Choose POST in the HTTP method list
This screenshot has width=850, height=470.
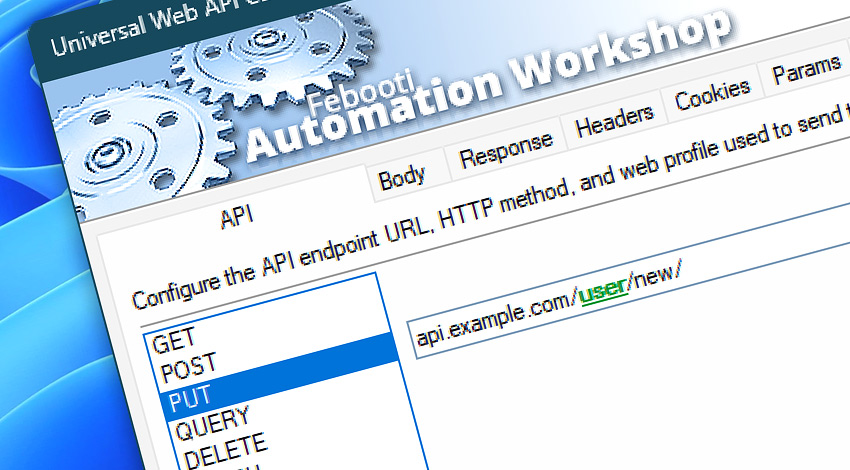point(189,368)
